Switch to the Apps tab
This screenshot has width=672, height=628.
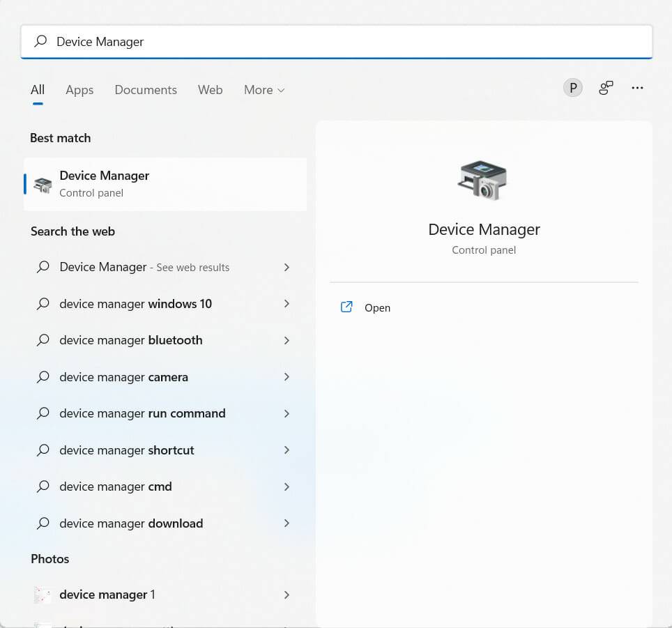[x=79, y=90]
